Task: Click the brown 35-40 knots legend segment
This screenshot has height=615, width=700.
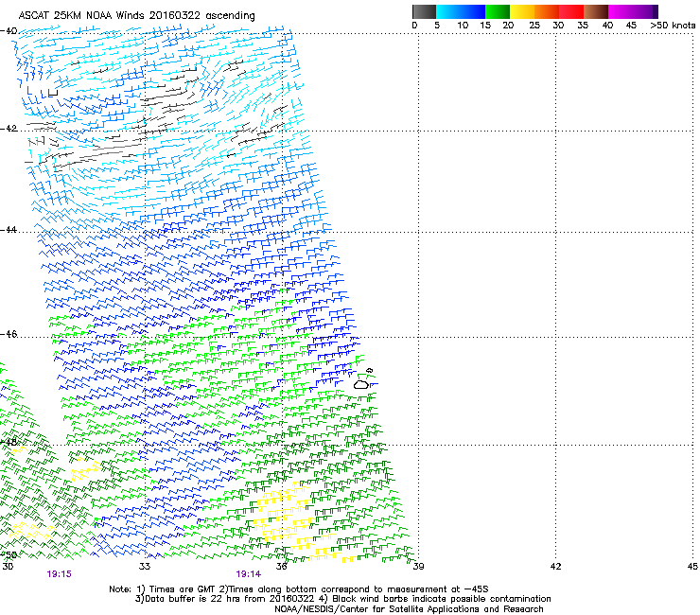Action: pos(596,11)
